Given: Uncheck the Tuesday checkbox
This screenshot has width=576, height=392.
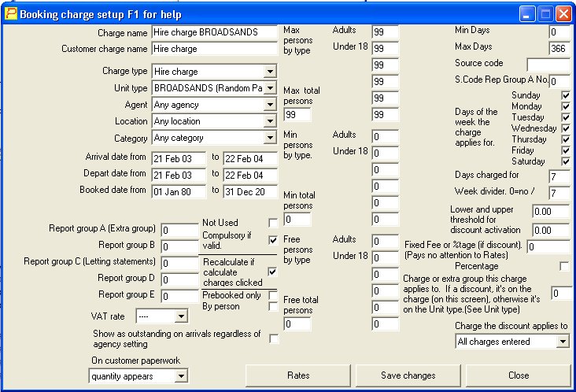Looking at the screenshot, I should click(565, 117).
